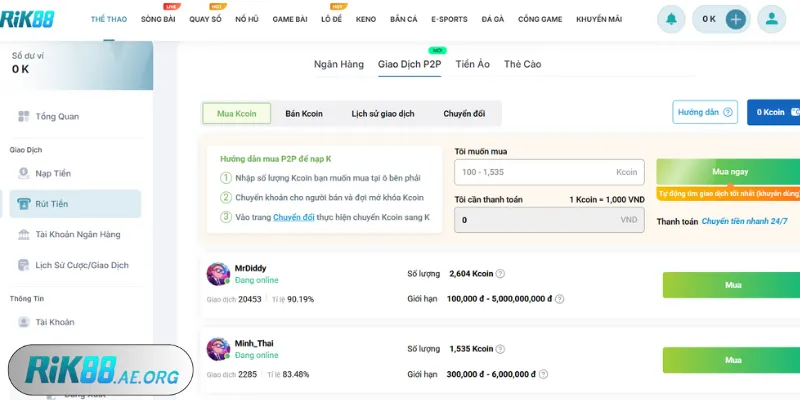
Task: Select Nạp Tiền in the sidebar
Action: 52,173
